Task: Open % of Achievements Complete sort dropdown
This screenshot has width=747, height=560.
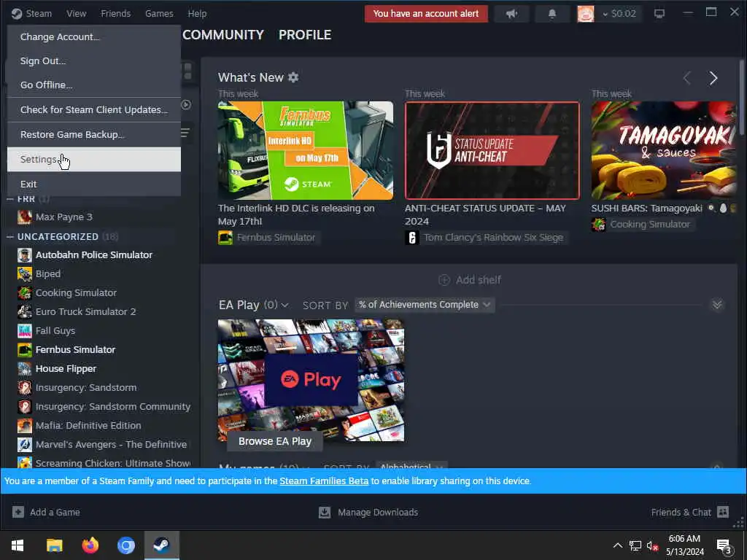Action: pyautogui.click(x=425, y=305)
